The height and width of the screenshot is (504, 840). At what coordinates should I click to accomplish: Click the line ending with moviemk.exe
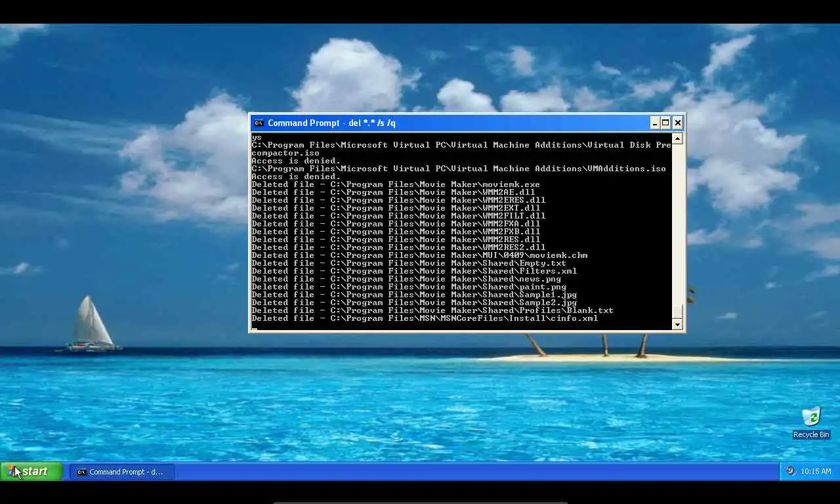coord(396,184)
